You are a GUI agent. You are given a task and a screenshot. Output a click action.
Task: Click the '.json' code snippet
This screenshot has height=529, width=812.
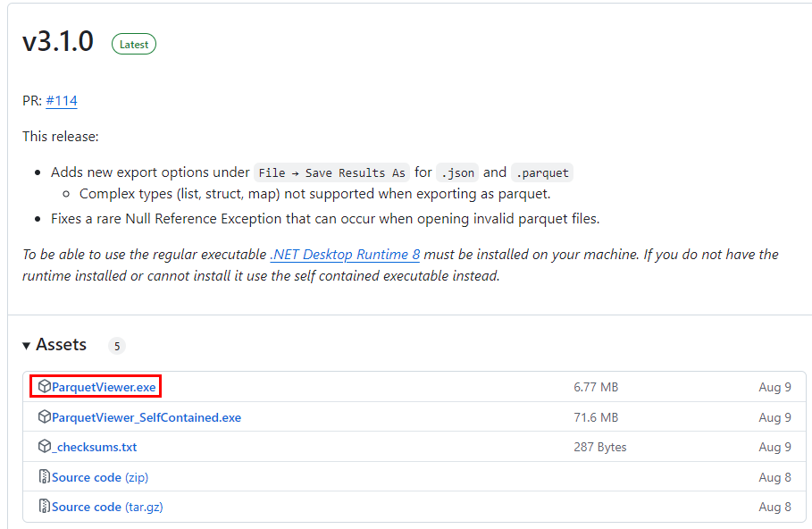[x=457, y=172]
